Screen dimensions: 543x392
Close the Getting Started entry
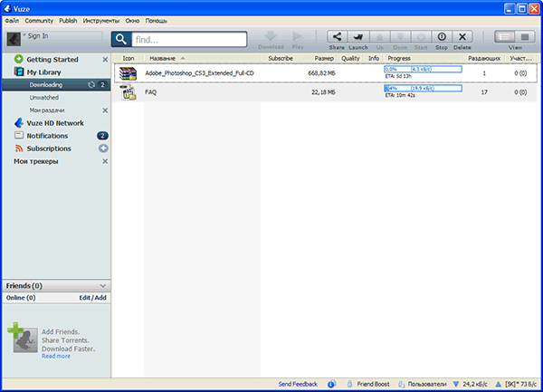105,60
